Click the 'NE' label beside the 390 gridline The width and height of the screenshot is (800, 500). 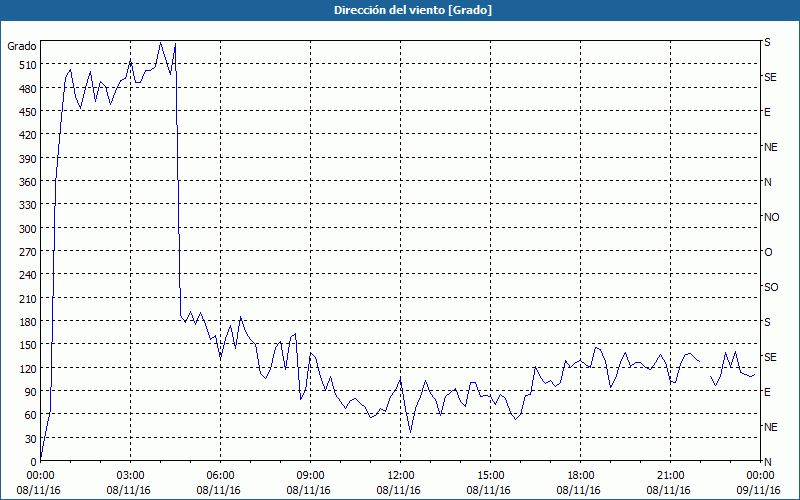coord(770,147)
